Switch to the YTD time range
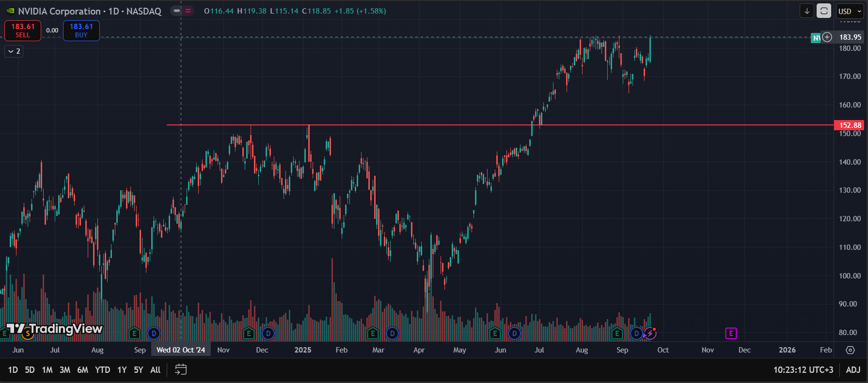Viewport: 868px width, 383px height. click(102, 370)
